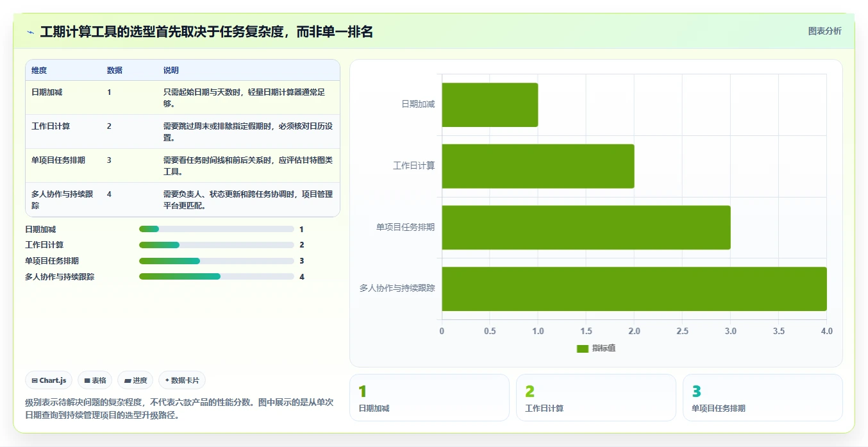This screenshot has height=447, width=868.
Task: Select the Chart.js tag chip
Action: (49, 380)
